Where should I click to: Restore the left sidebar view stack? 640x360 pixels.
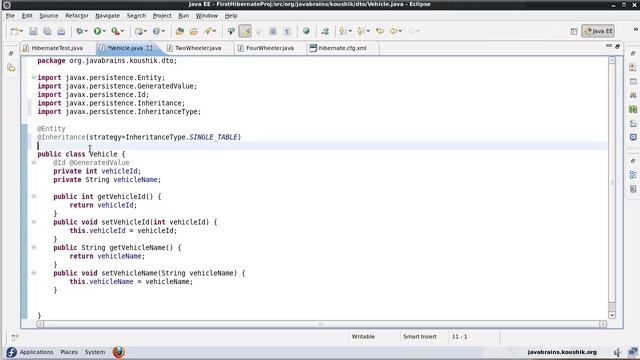[11, 53]
